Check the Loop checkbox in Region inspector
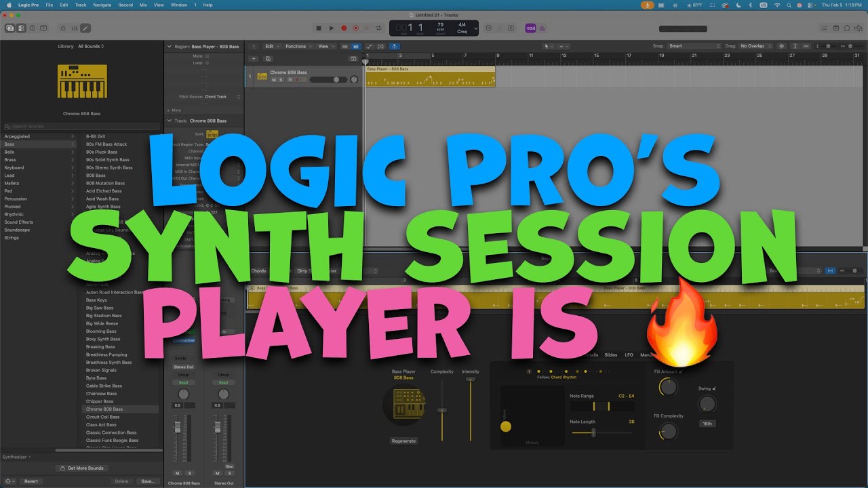Screen dimensions: 868x488 (x=208, y=62)
